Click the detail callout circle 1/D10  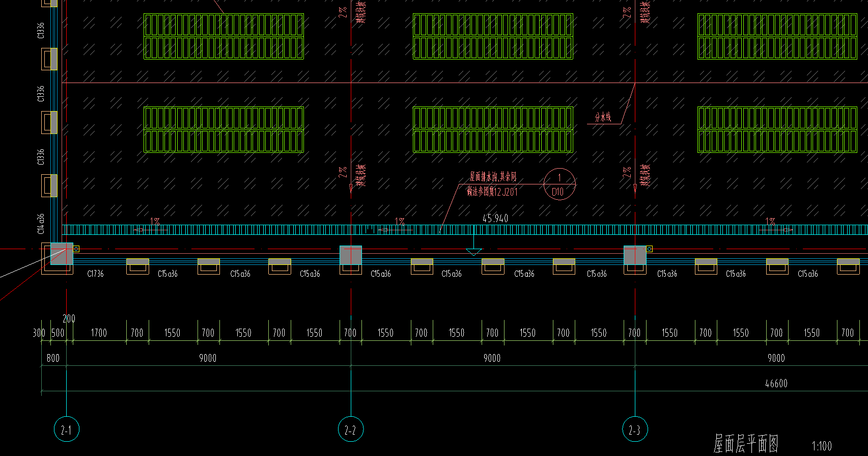pyautogui.click(x=559, y=184)
